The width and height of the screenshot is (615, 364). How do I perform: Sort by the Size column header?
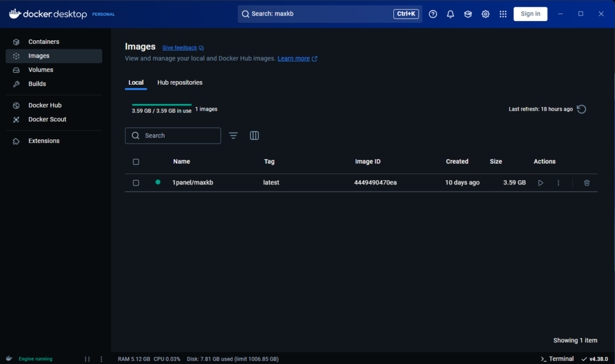[495, 162]
